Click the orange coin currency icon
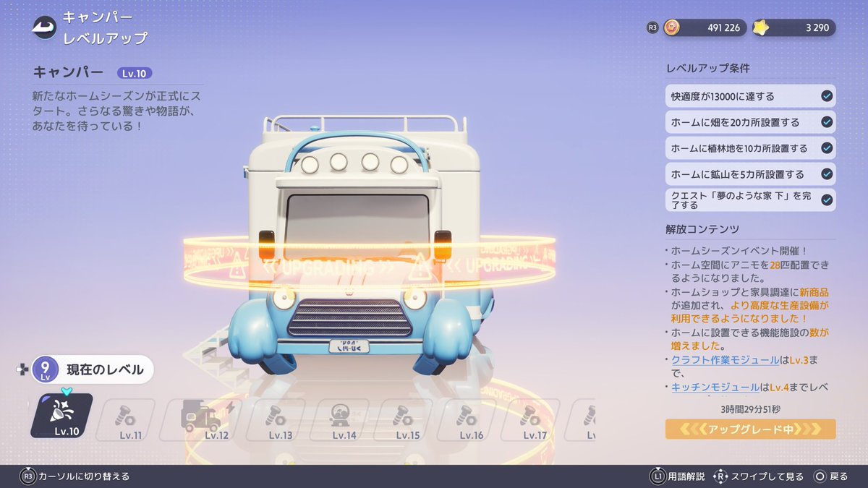 coord(672,27)
